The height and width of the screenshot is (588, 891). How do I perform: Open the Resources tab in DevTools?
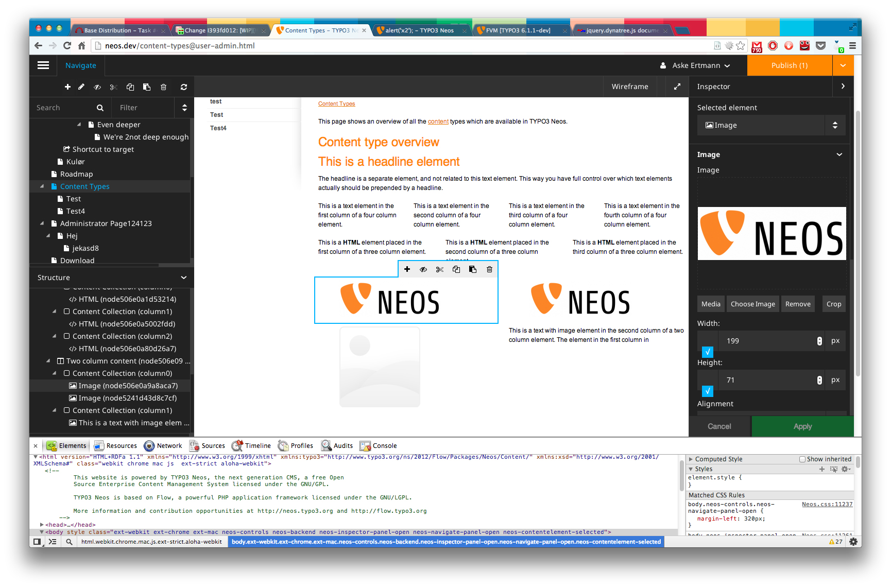(x=115, y=446)
